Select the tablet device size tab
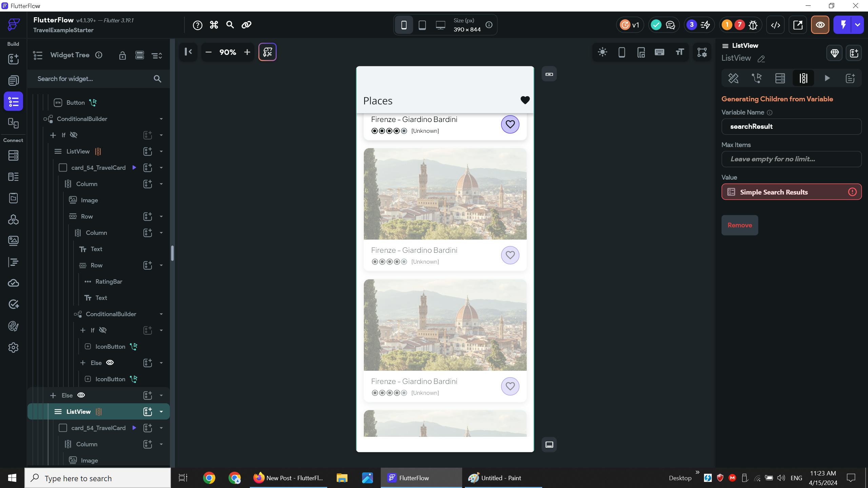The height and width of the screenshot is (488, 868). (422, 25)
